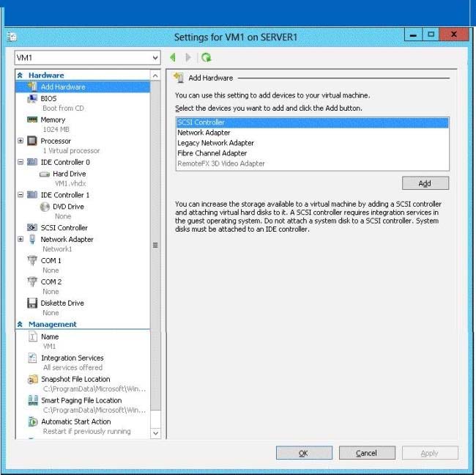Collapse the Hardware section header

[x=20, y=75]
